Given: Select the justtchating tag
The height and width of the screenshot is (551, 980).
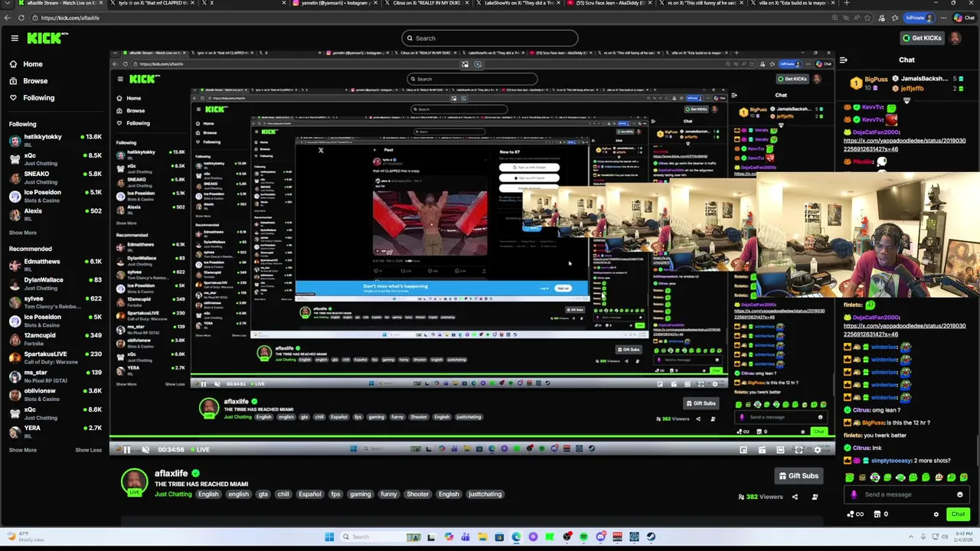Looking at the screenshot, I should point(485,494).
